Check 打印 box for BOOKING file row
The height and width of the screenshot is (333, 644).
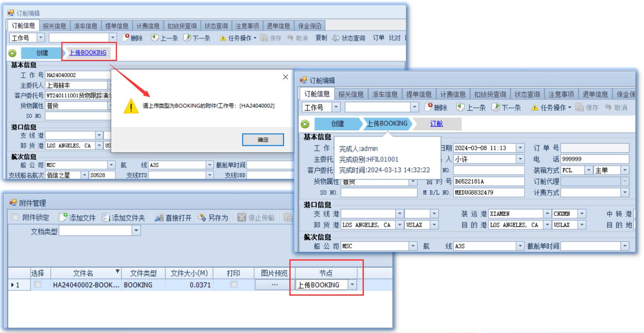234,285
